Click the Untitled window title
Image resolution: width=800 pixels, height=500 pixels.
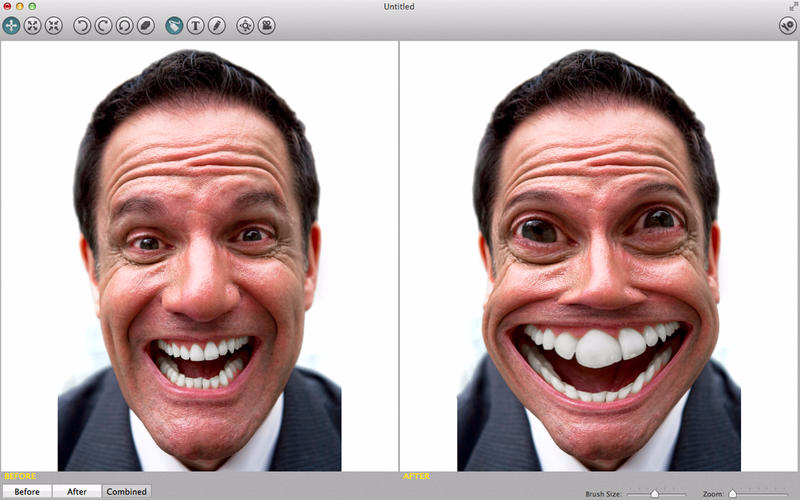(x=399, y=7)
